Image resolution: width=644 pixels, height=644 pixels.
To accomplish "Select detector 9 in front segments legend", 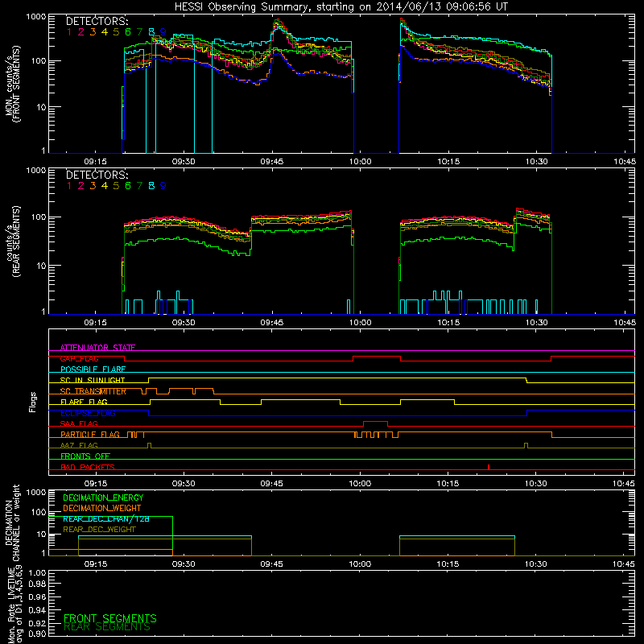I will (x=163, y=32).
